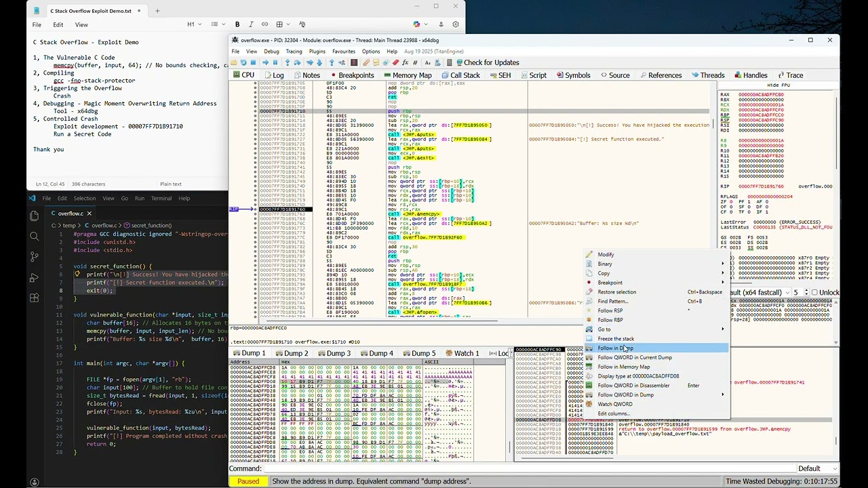Image resolution: width=868 pixels, height=488 pixels.
Task: Click the hash (#) labels toolbar icon
Action: coord(414,62)
